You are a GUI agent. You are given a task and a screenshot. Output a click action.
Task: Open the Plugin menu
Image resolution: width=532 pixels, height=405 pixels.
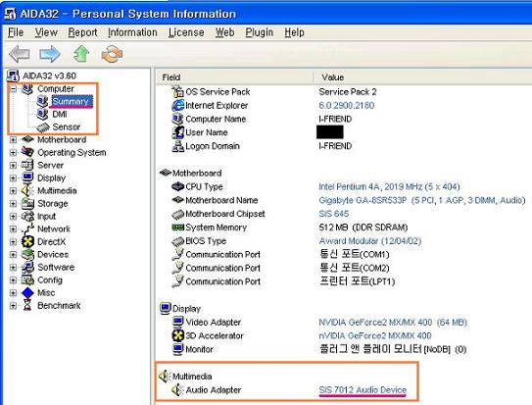coord(260,32)
